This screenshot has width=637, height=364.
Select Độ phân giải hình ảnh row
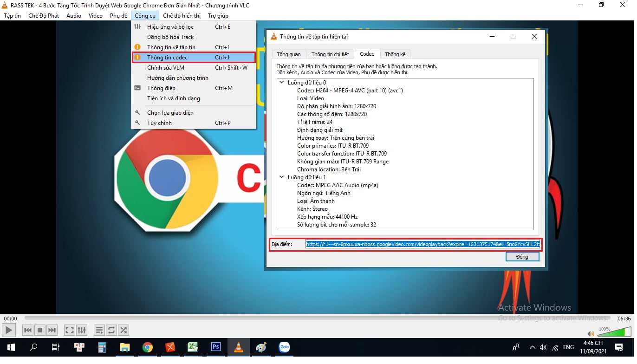[x=337, y=106]
